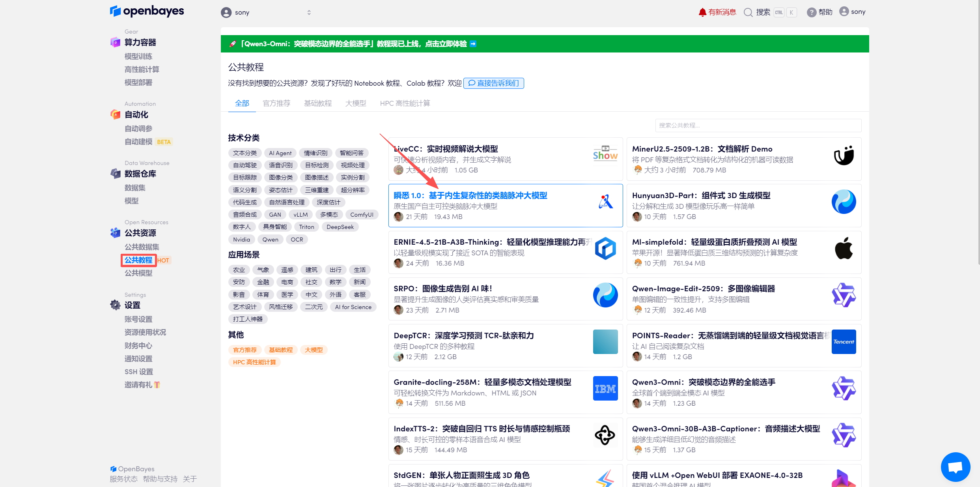Click the Tencent logo on POINTS-Reader card
Image resolution: width=980 pixels, height=487 pixels.
(x=844, y=342)
